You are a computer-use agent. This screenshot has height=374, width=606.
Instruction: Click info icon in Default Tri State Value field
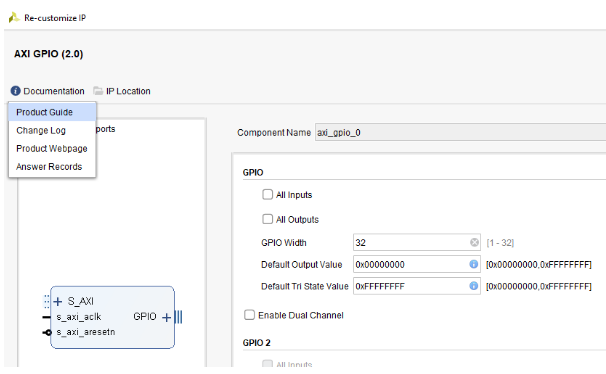(473, 286)
